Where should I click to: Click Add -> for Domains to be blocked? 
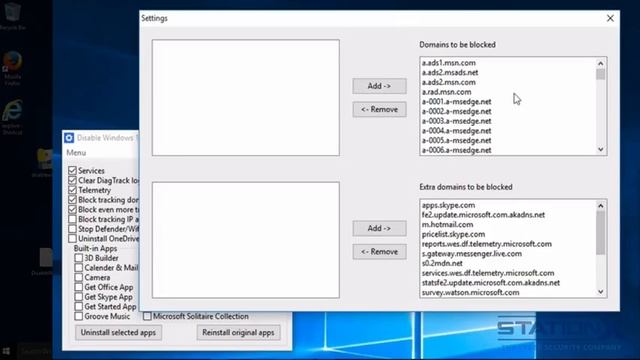(x=379, y=86)
